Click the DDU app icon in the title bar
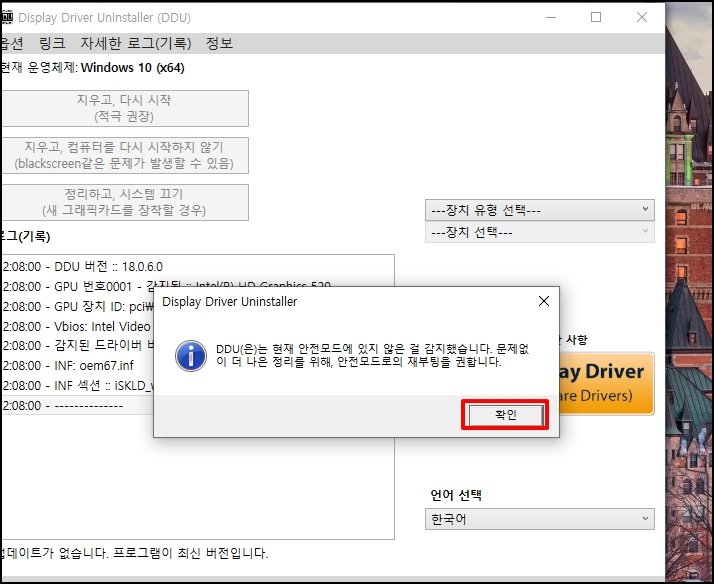This screenshot has width=714, height=584. (x=7, y=17)
